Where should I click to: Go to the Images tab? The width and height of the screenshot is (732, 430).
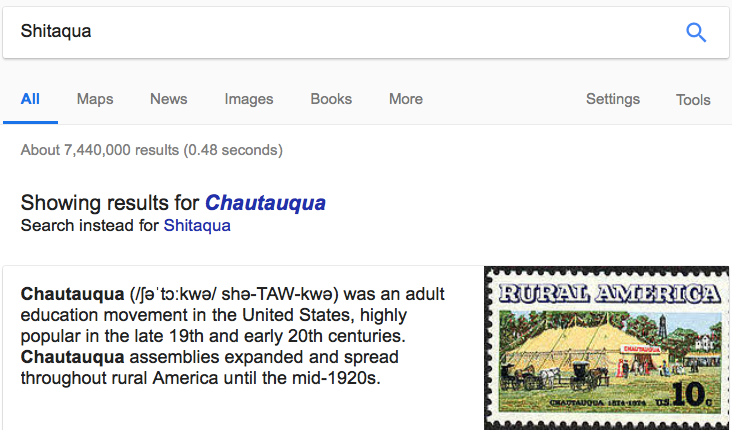(249, 99)
